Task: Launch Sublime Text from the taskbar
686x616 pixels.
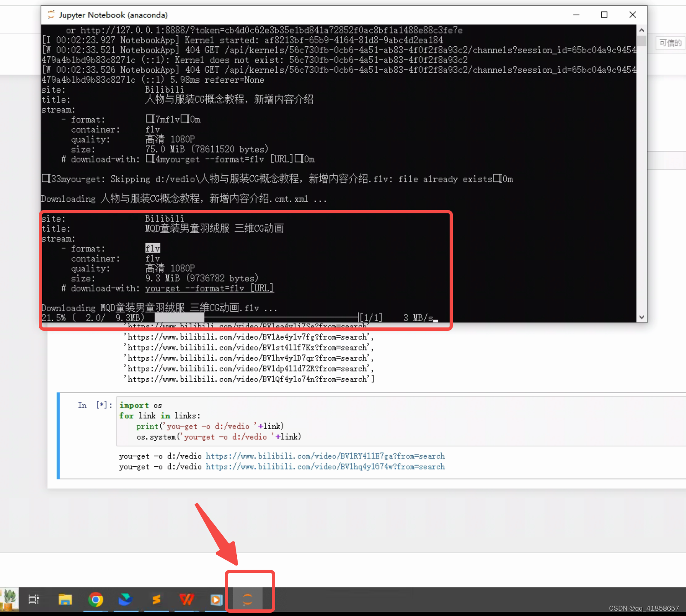Action: (156, 599)
